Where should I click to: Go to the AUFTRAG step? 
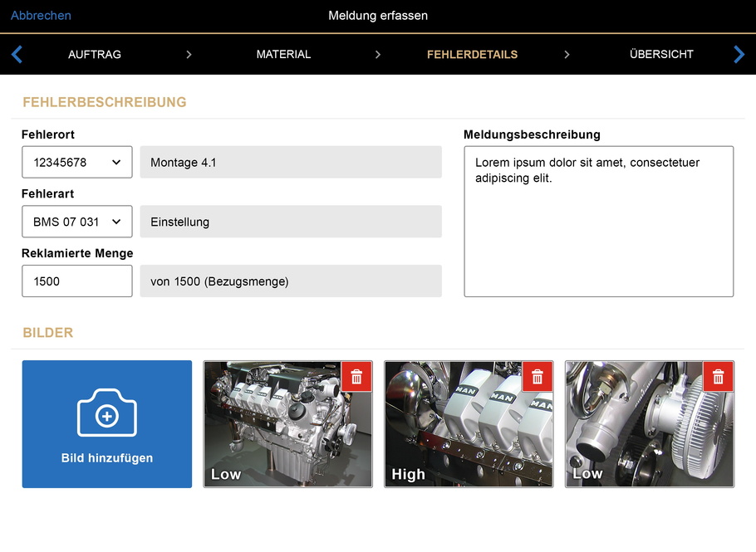(x=95, y=55)
